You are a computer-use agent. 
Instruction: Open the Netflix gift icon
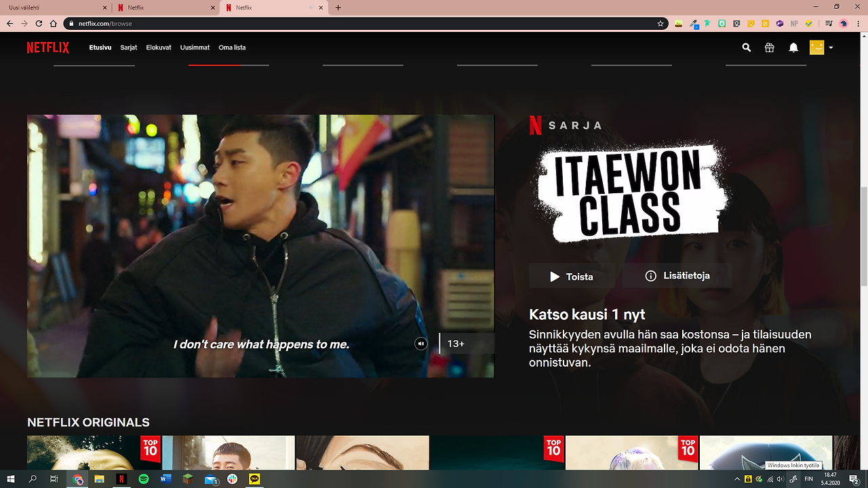(769, 48)
